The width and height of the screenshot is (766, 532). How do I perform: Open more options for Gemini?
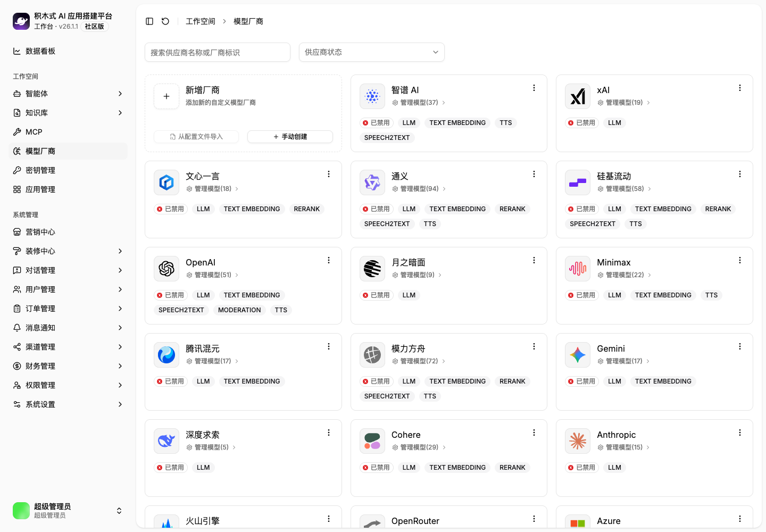[740, 346]
